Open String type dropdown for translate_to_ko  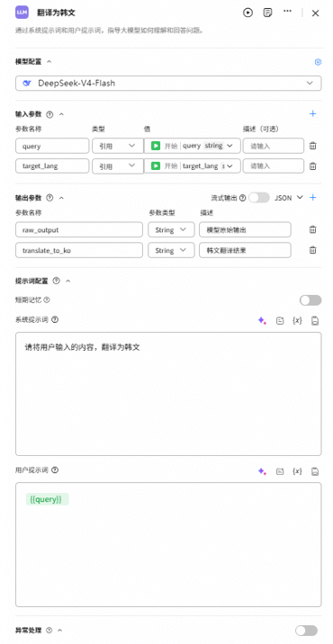171,250
